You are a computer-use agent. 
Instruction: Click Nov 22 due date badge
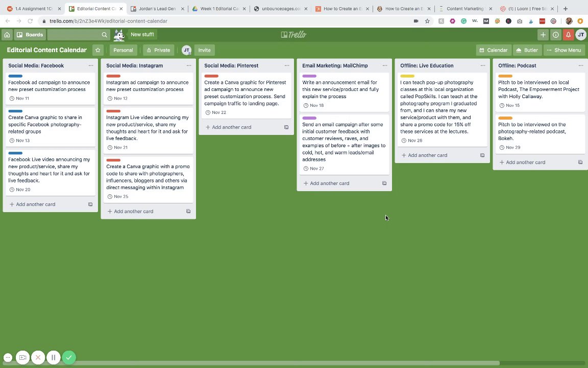click(x=215, y=112)
